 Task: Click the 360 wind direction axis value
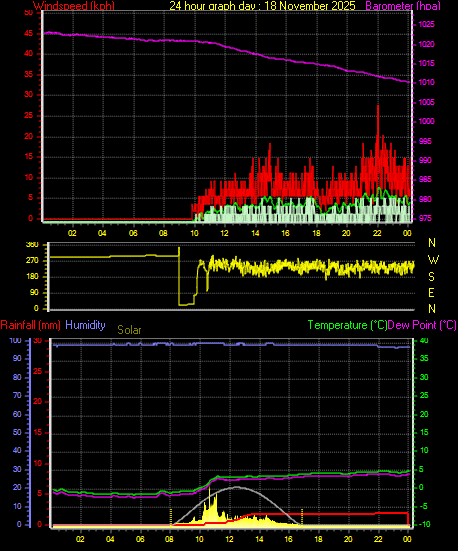coord(33,245)
